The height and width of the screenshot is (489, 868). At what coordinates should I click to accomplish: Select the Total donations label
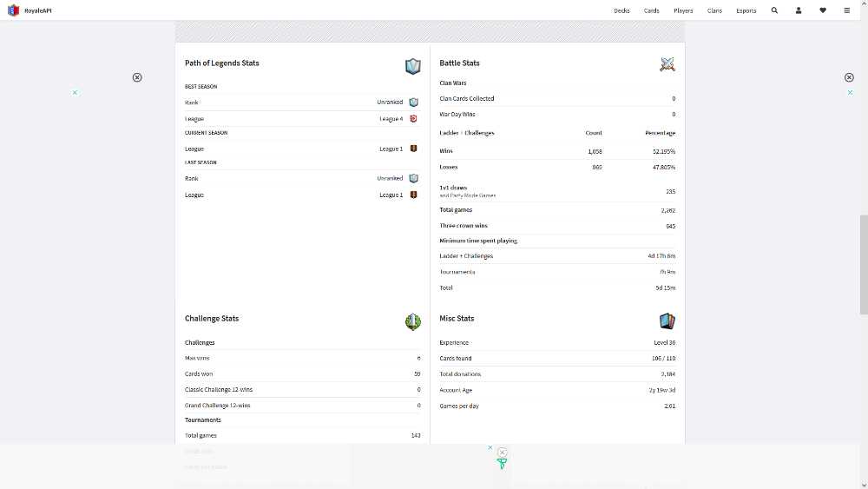(x=460, y=374)
